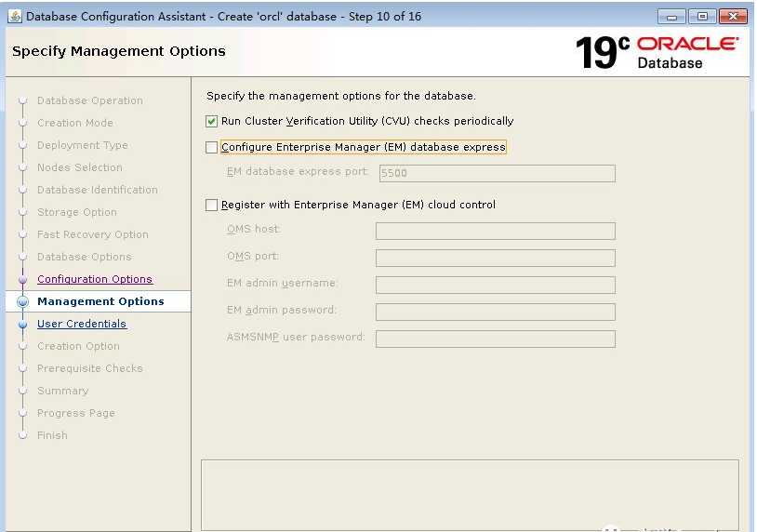
Task: Click Database Operation step in sidebar
Action: 90,100
